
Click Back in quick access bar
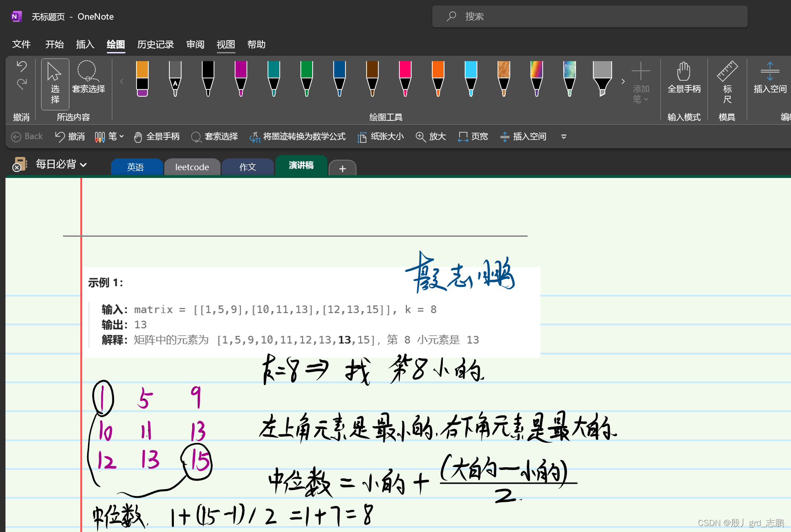tap(27, 136)
